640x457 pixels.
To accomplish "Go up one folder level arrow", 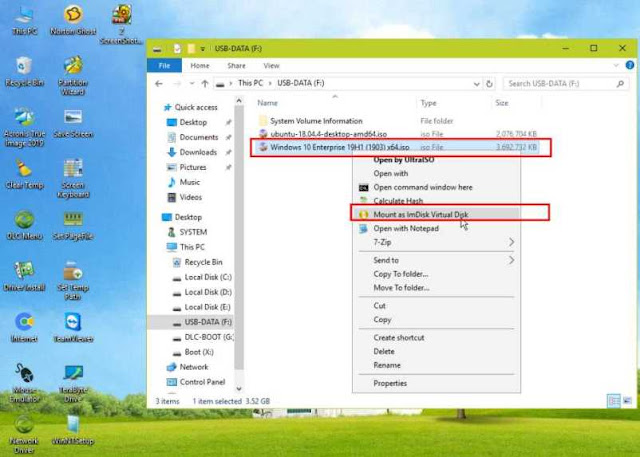I will [x=205, y=84].
